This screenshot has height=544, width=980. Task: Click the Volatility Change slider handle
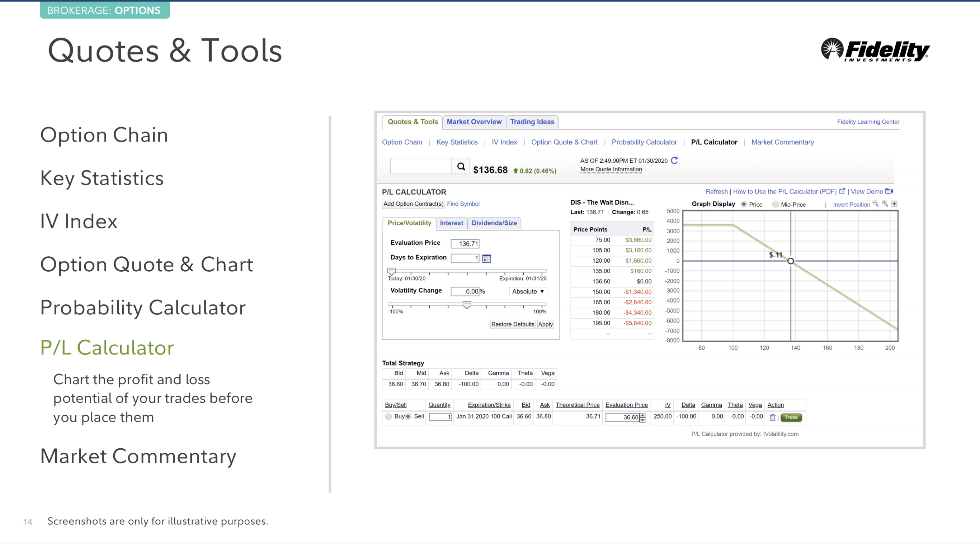(x=467, y=305)
